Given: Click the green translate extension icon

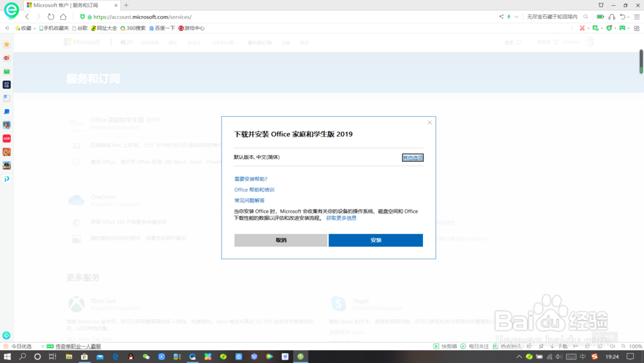Looking at the screenshot, I should tap(596, 28).
